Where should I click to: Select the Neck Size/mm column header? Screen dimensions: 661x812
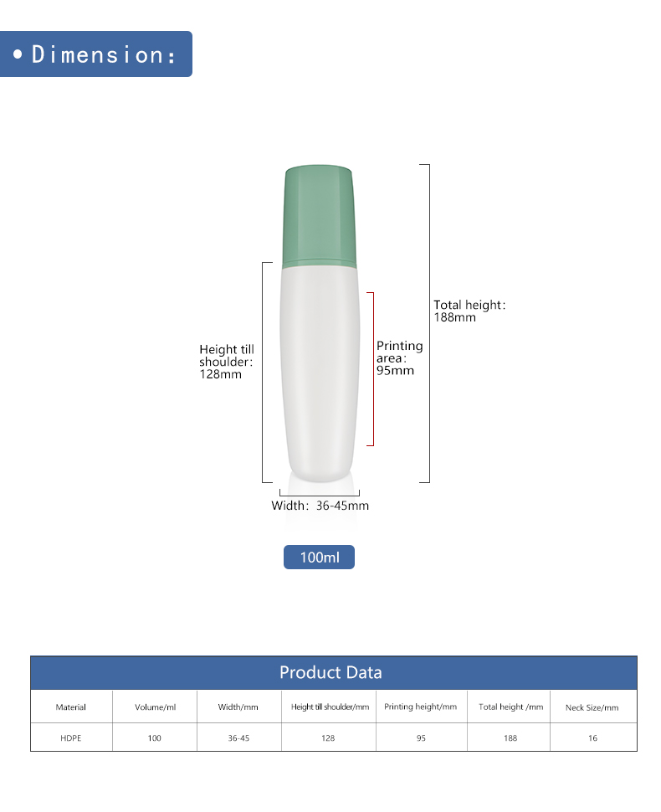(593, 707)
